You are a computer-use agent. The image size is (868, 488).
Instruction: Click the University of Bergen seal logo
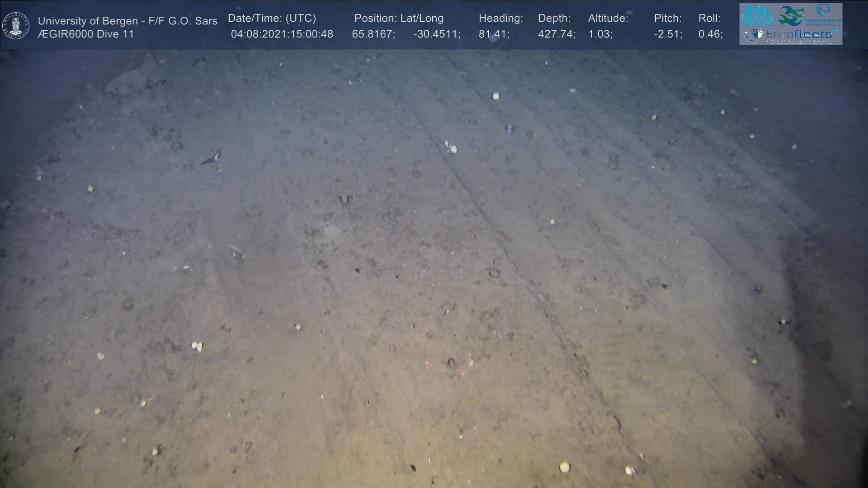pyautogui.click(x=16, y=26)
